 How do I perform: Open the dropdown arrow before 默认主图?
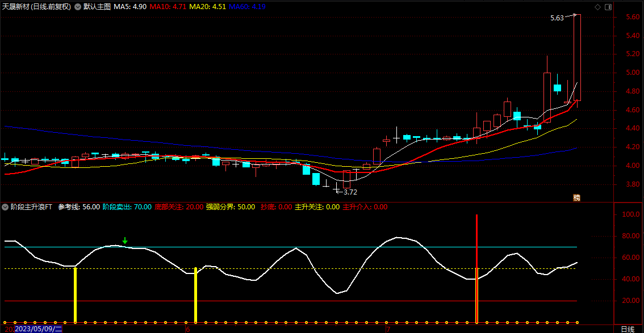(x=78, y=7)
